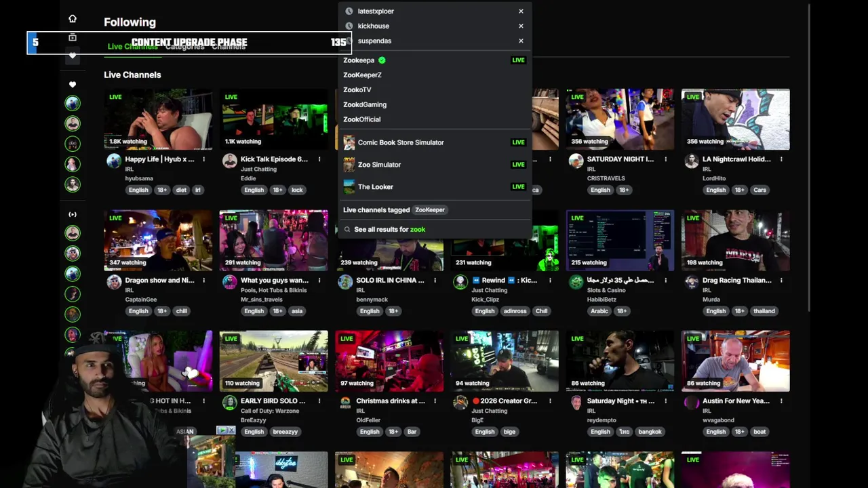This screenshot has width=868, height=488.
Task: Click diet tag on hyubsama stream
Action: click(x=181, y=190)
